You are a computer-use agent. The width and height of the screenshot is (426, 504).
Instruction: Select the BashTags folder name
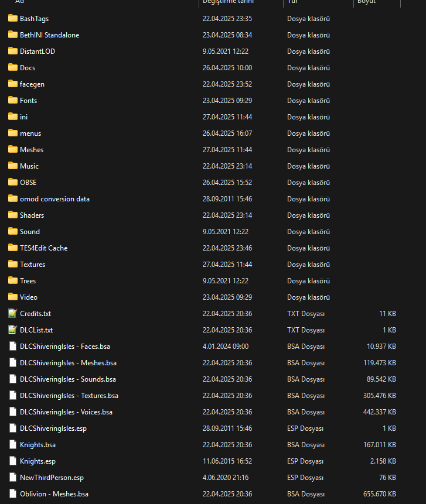click(35, 19)
